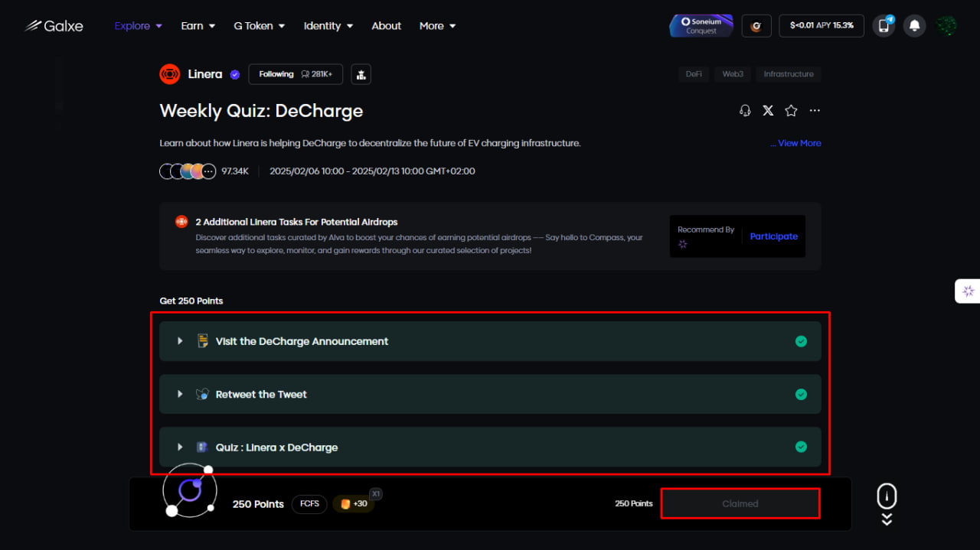Open the $<0.01 APY 15.3% button
980x550 pixels.
(822, 26)
